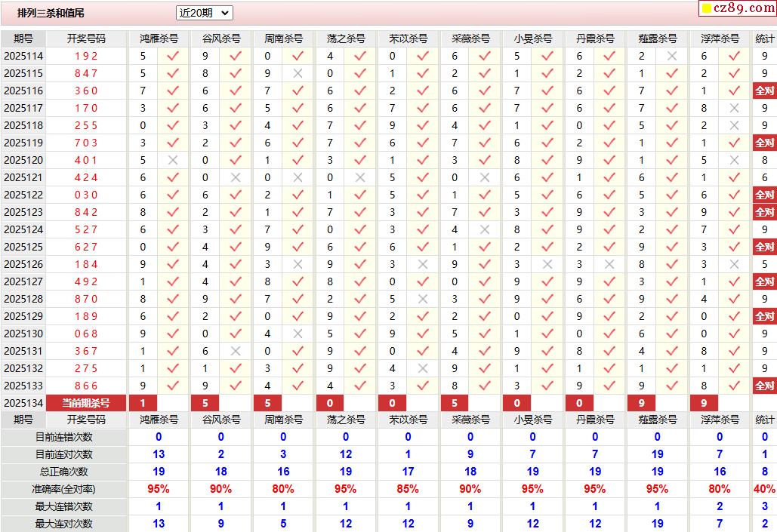Click the draw number 192 in row 2025114
Screen dimensions: 777x532
[x=86, y=56]
